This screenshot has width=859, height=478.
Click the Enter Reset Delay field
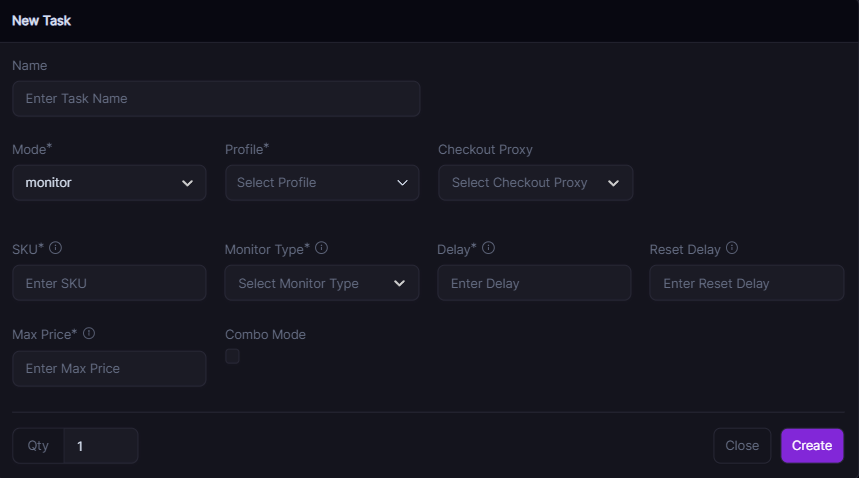(x=746, y=283)
